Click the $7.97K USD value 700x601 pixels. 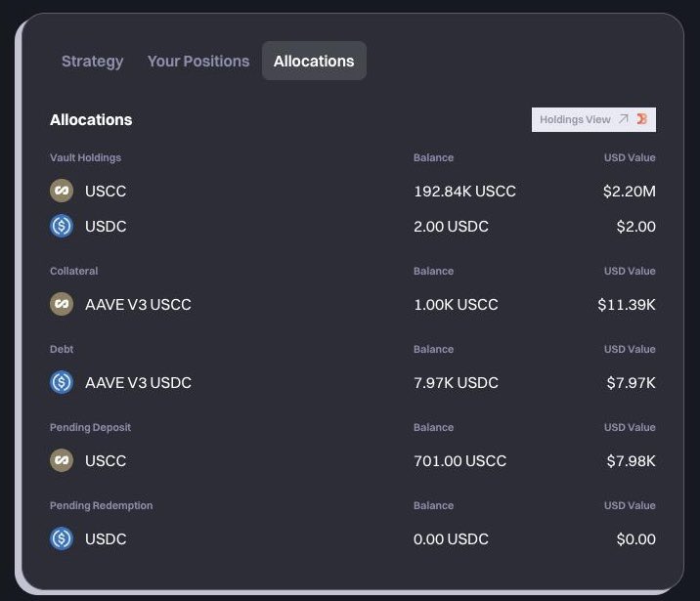631,383
